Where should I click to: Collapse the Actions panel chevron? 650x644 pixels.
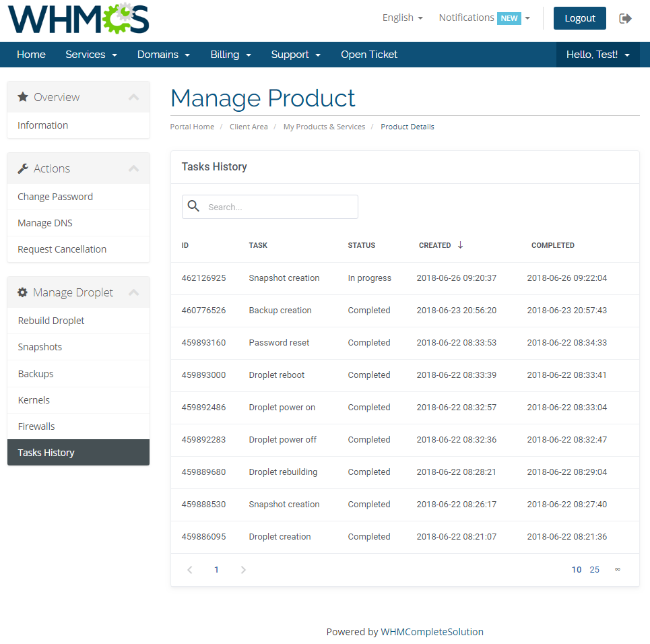tap(133, 168)
